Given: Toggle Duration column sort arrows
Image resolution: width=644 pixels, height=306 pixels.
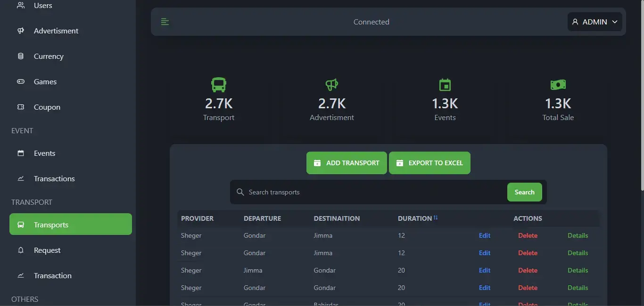Looking at the screenshot, I should [x=436, y=218].
